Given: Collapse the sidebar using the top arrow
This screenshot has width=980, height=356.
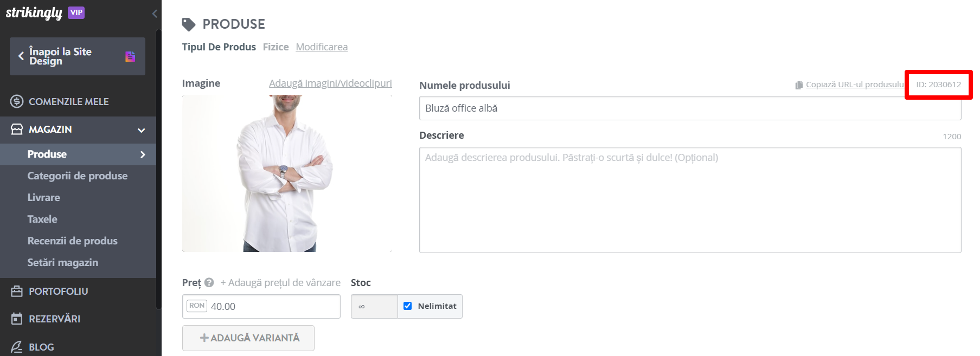Looking at the screenshot, I should (155, 14).
